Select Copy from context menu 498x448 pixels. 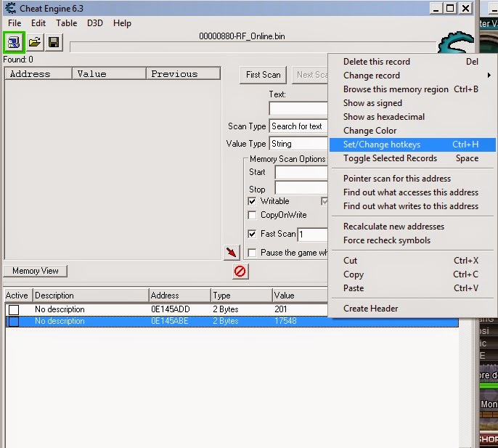tap(412, 274)
